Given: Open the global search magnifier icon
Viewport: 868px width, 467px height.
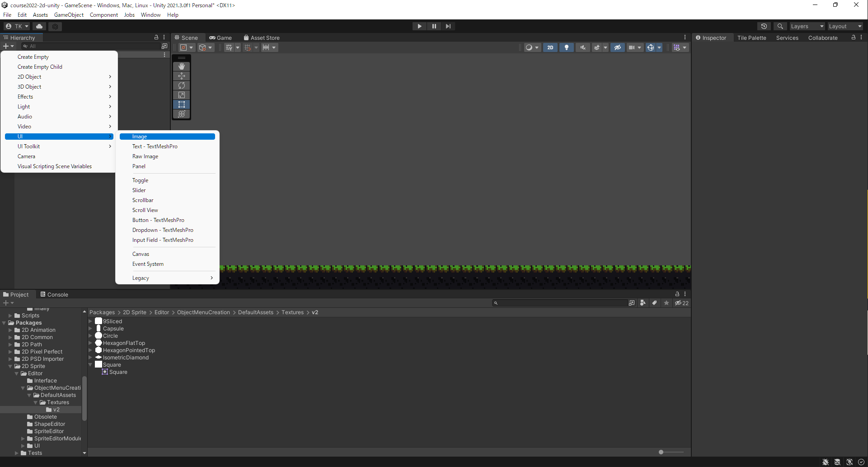Looking at the screenshot, I should [x=780, y=26].
